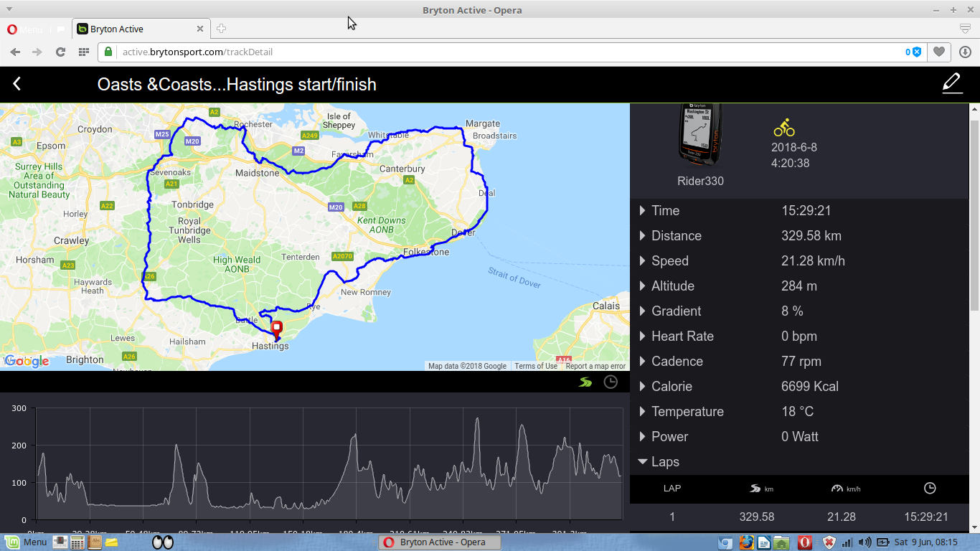Screen dimensions: 980x551
Task: Click the Google logo on map
Action: 27,361
